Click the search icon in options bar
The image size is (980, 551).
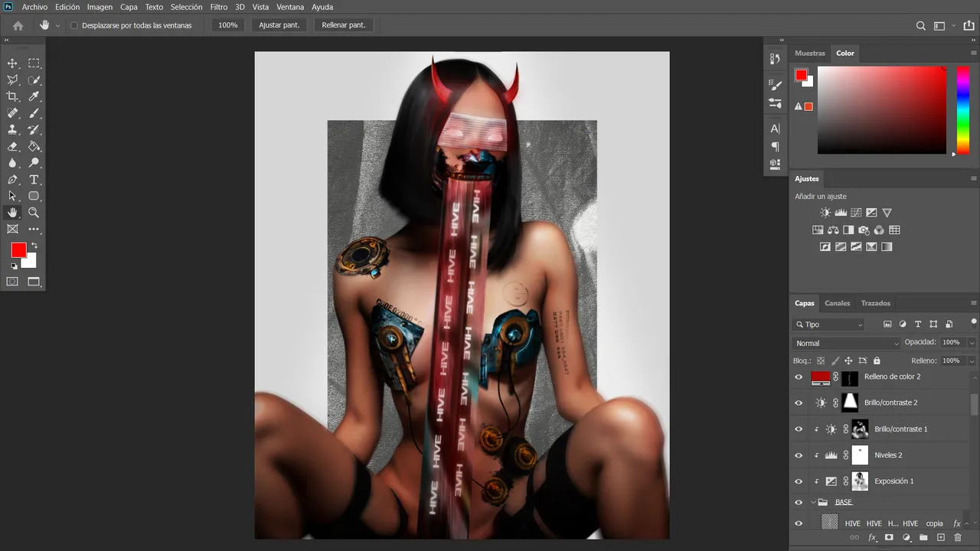pyautogui.click(x=921, y=25)
